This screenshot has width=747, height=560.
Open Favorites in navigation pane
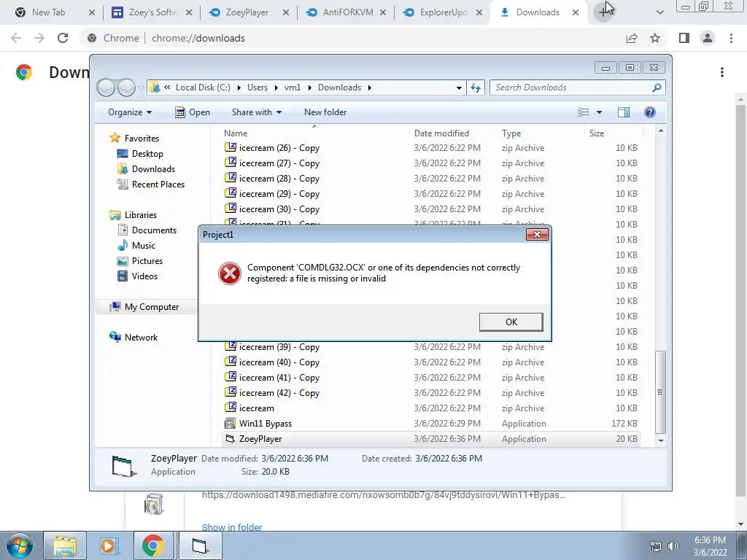point(142,138)
